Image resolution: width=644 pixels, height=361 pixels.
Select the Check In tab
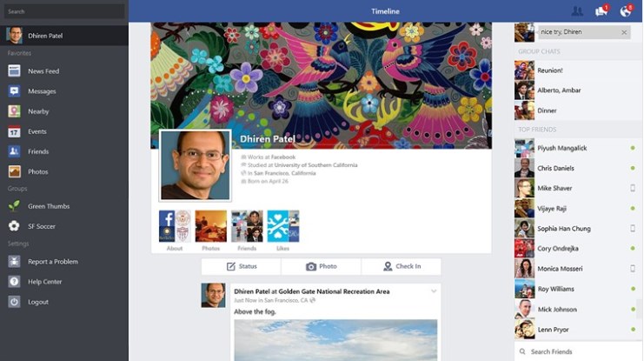[402, 266]
